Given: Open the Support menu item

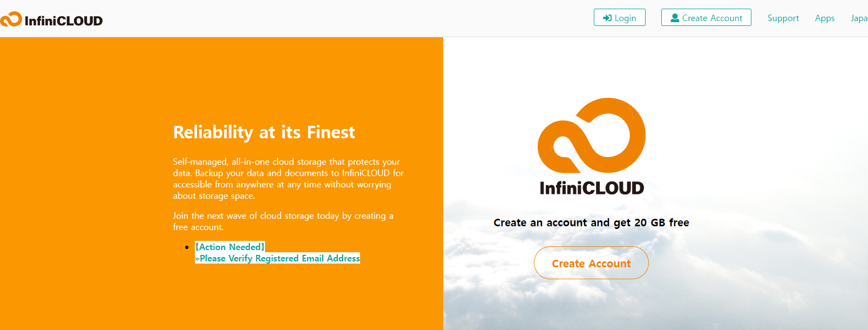Looking at the screenshot, I should tap(783, 18).
